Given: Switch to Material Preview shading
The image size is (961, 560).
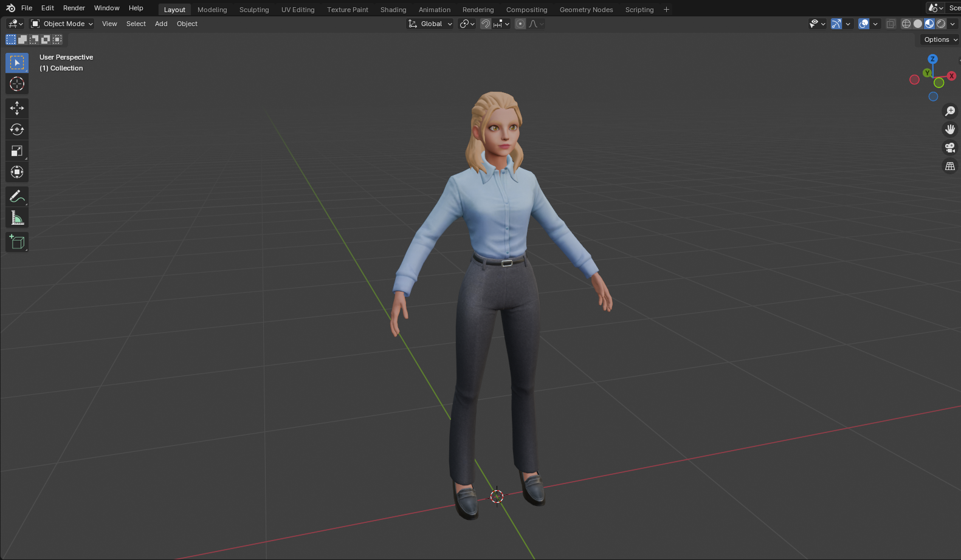Looking at the screenshot, I should coord(929,24).
